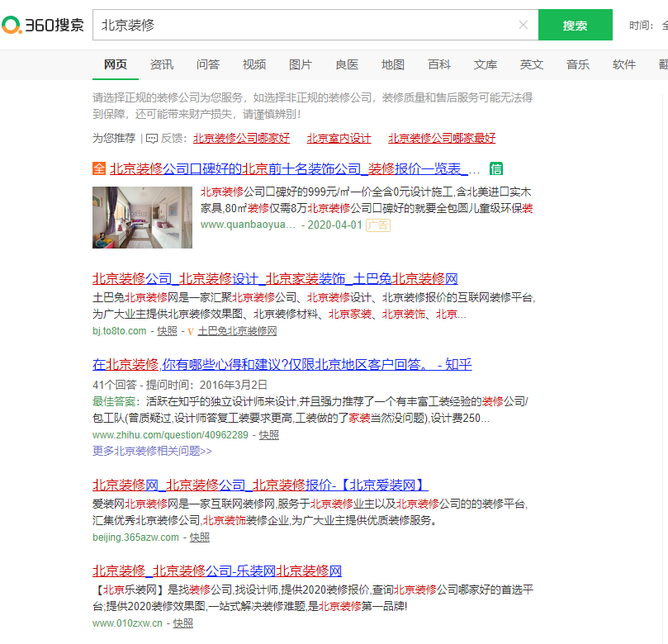Click 更多北京装修相关问题 link
The width and height of the screenshot is (668, 644).
150,452
